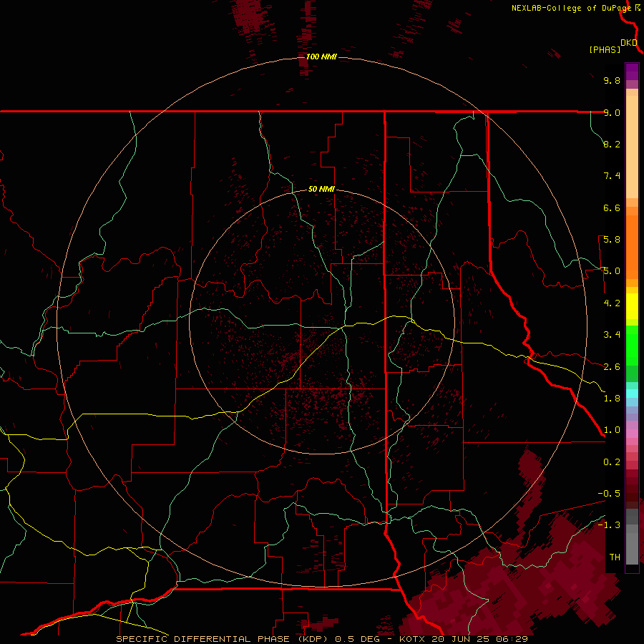The image size is (644, 644).
Task: Pick the yellow color band on the scale
Action: click(x=632, y=306)
